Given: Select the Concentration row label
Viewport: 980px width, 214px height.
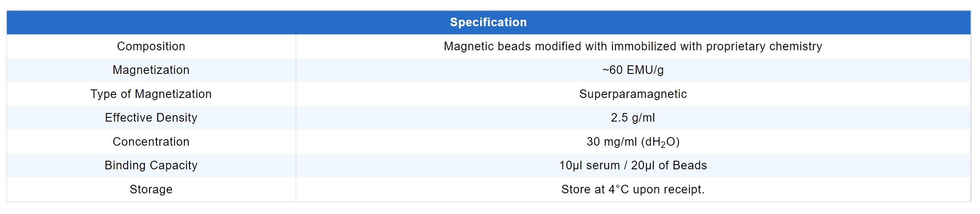Looking at the screenshot, I should [x=151, y=142].
